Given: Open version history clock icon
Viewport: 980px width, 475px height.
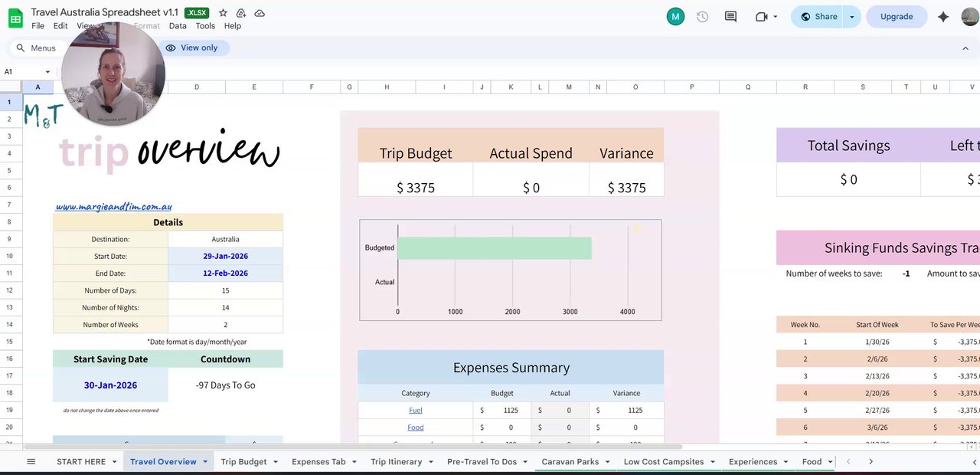Looking at the screenshot, I should click(702, 17).
